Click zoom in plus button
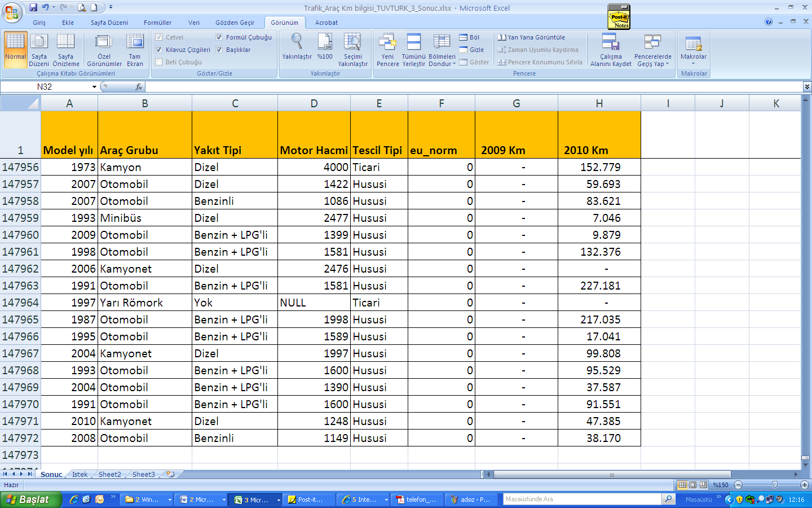Screen dimensions: 812x508 (805, 485)
